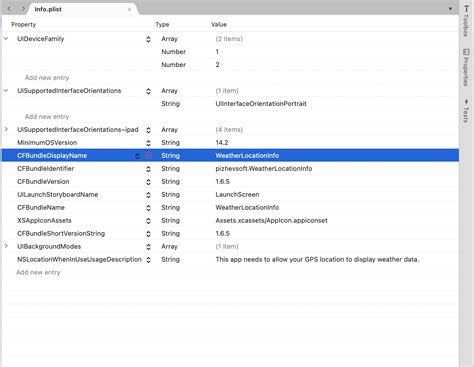The width and height of the screenshot is (474, 367).
Task: Edit CFBundleVersion value 1.6.5
Action: tap(222, 181)
